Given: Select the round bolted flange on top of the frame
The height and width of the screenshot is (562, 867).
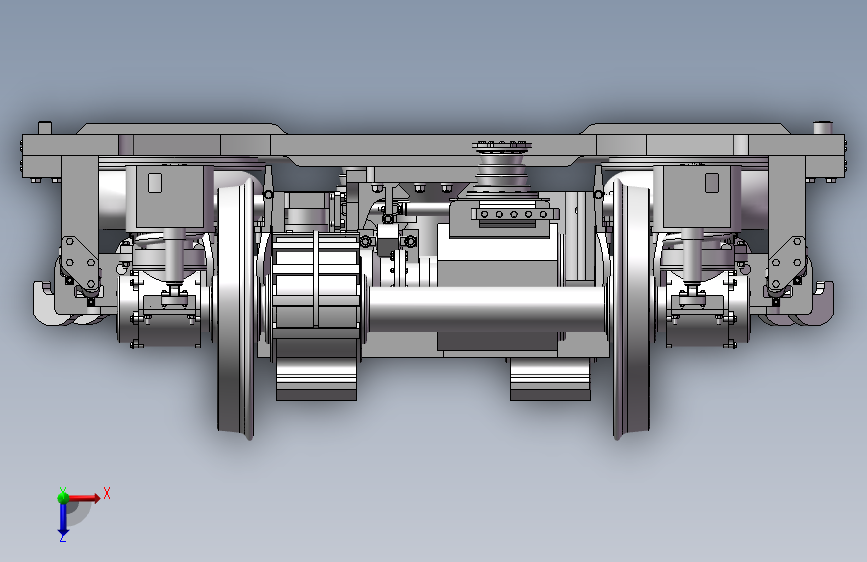Looking at the screenshot, I should [x=503, y=147].
